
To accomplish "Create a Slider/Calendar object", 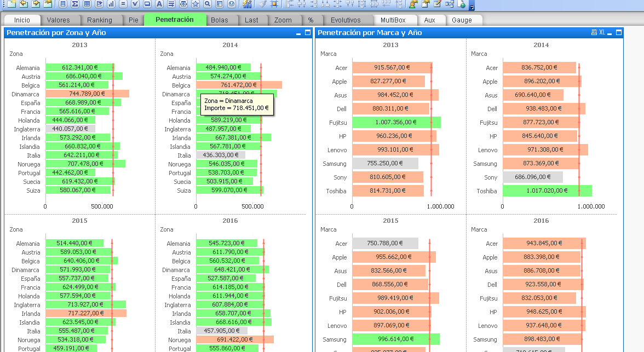I will point(183,4).
